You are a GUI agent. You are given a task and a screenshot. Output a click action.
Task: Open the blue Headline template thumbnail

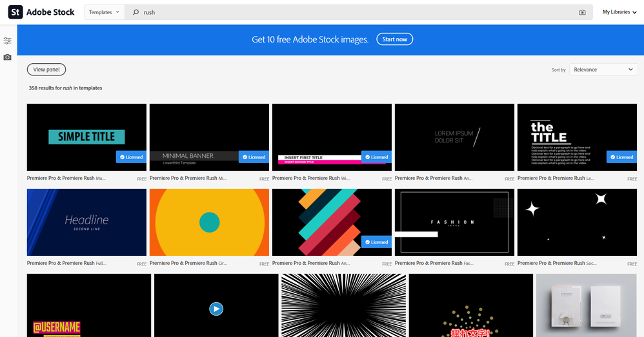click(x=86, y=222)
